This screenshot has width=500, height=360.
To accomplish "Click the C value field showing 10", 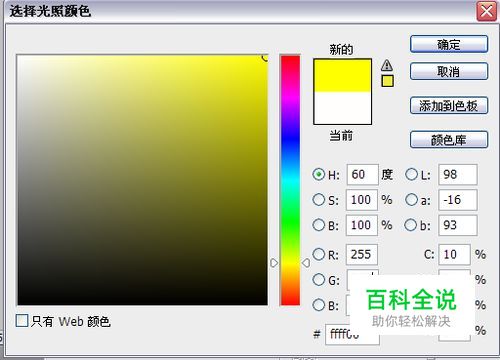I will tap(455, 254).
